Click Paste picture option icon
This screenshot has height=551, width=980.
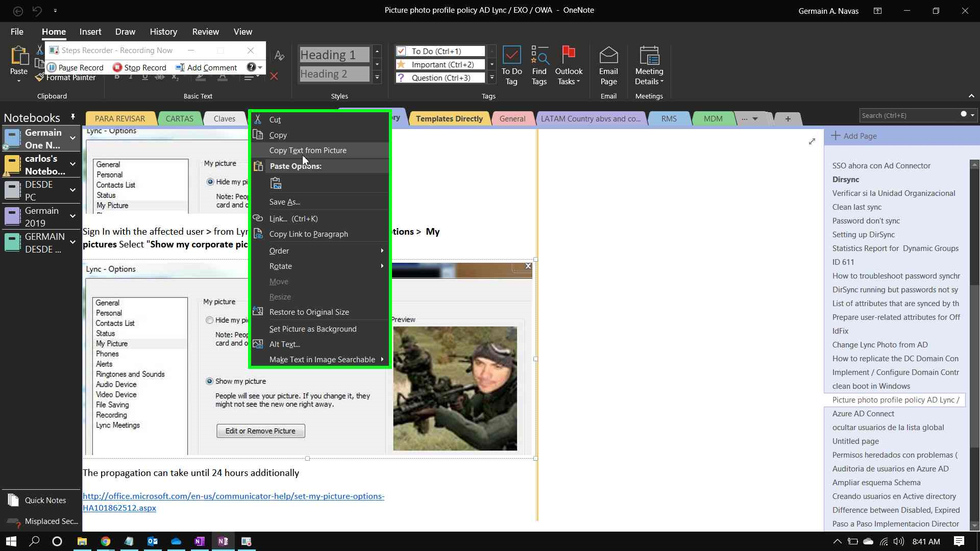[276, 183]
